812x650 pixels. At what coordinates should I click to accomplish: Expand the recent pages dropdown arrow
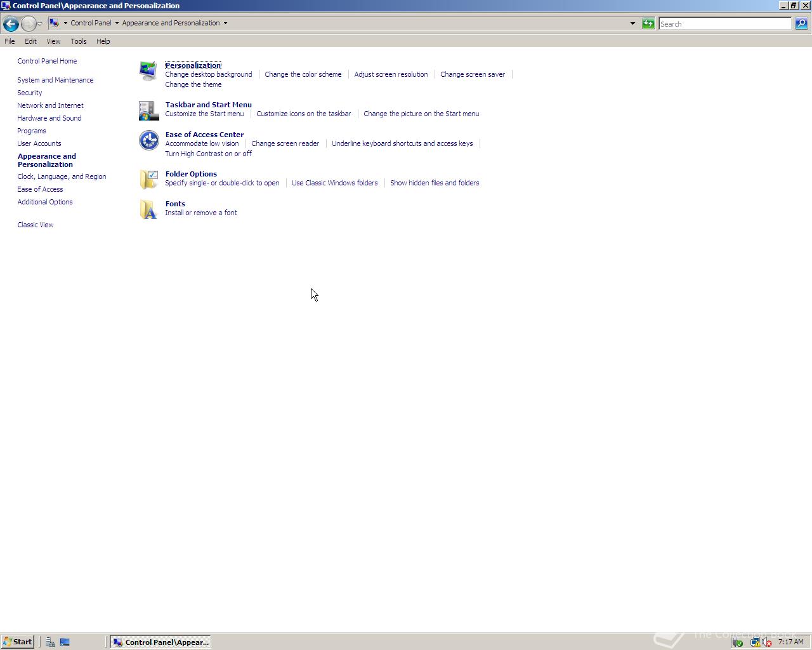tap(39, 23)
